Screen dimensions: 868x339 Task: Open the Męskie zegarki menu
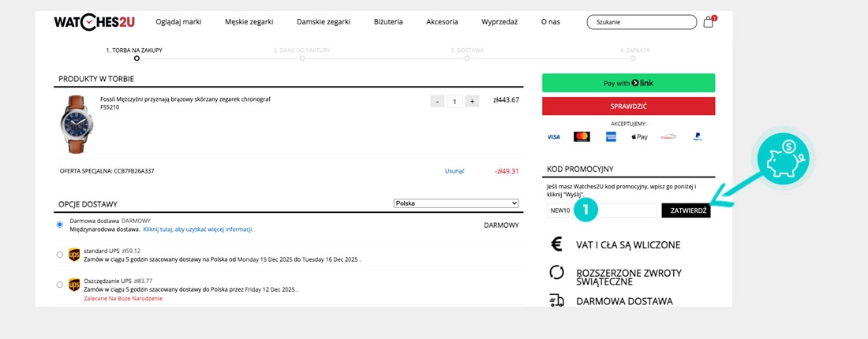(249, 22)
